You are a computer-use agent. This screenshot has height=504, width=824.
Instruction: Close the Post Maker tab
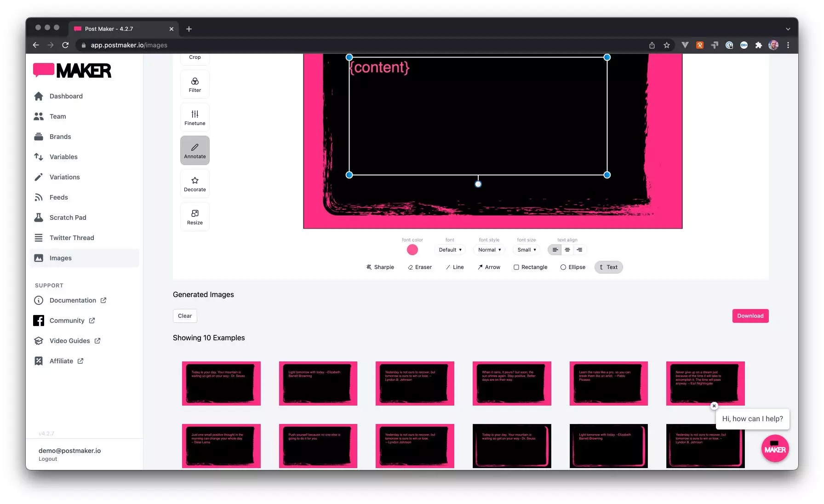172,29
